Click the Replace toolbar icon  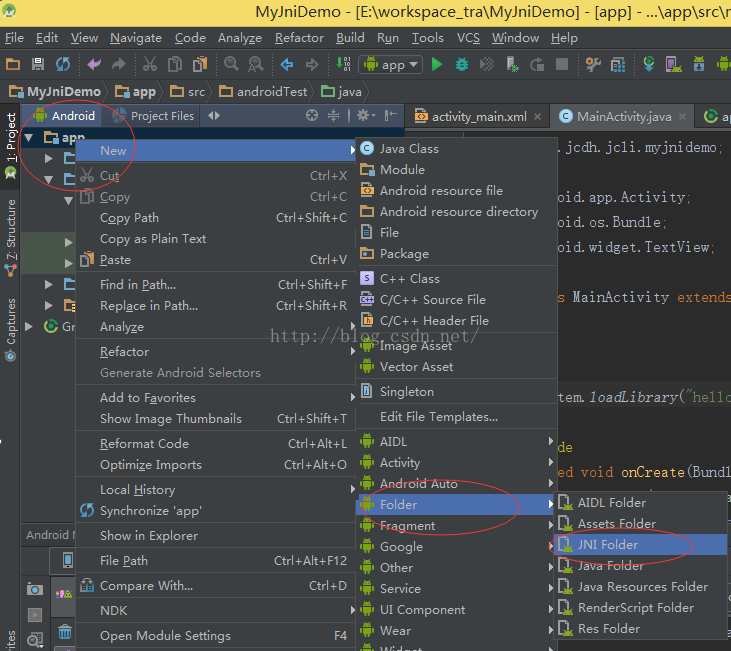pos(255,64)
